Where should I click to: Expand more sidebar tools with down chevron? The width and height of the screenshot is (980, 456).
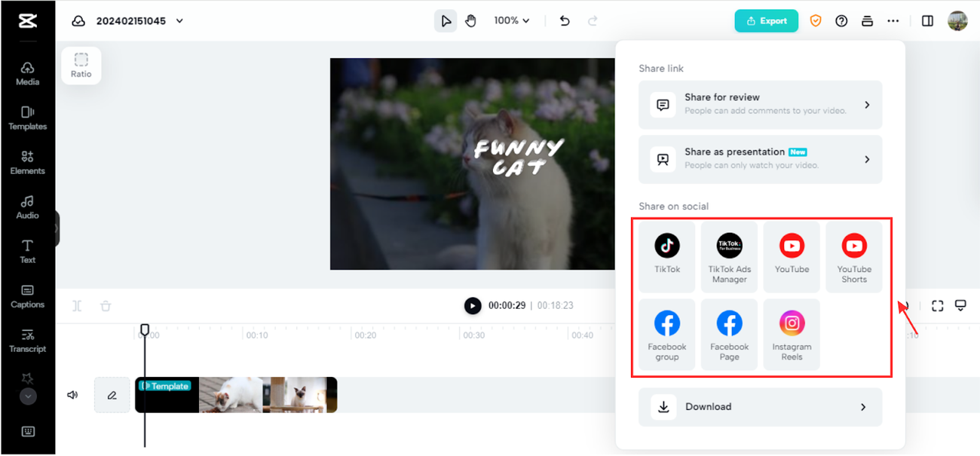[28, 396]
